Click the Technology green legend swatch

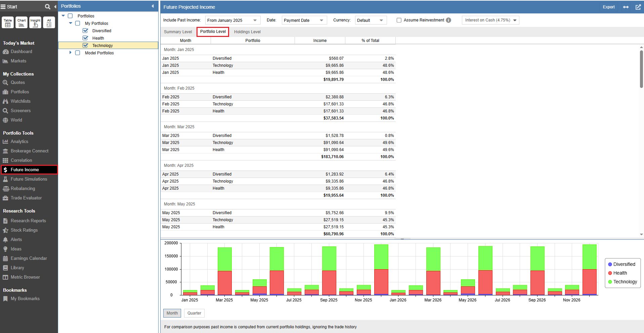pyautogui.click(x=610, y=282)
